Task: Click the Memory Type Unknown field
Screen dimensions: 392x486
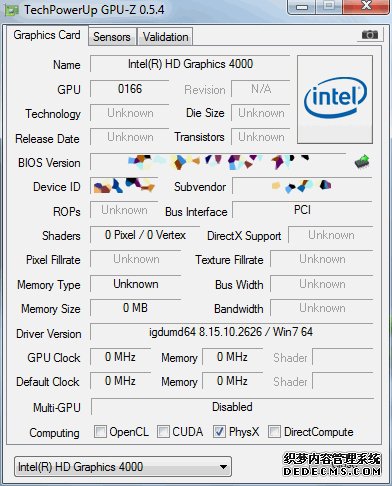Action: 135,284
